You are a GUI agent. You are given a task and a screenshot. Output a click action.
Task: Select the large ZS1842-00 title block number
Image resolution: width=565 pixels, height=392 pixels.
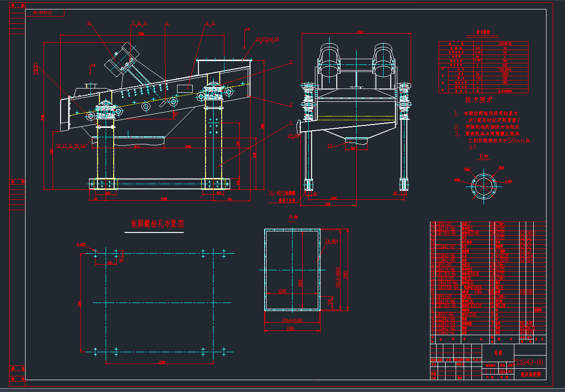tap(529, 362)
